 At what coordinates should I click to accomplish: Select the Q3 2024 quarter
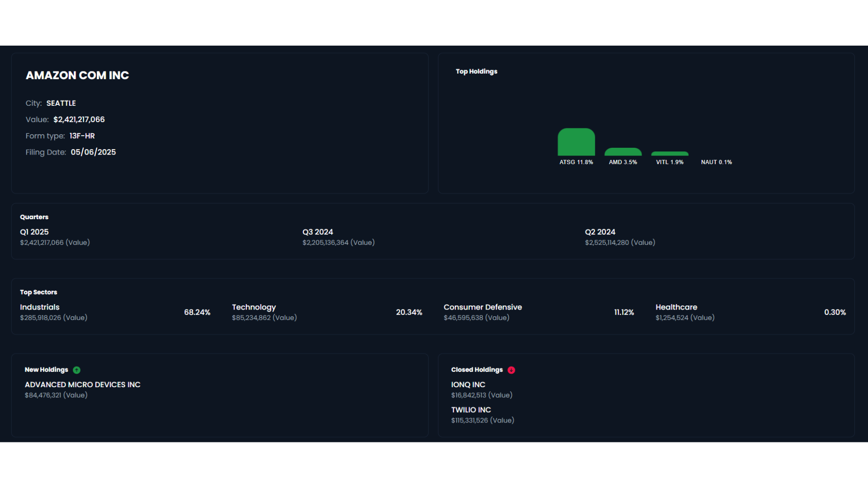(x=318, y=232)
